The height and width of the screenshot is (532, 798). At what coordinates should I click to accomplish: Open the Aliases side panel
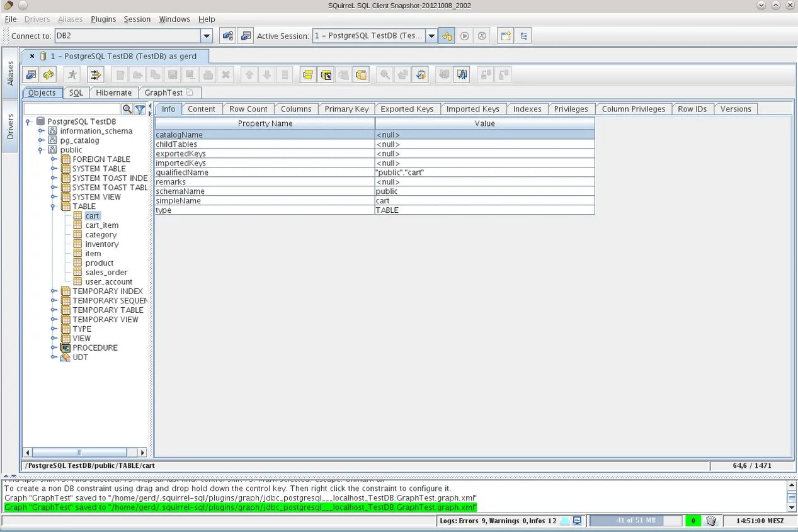[x=11, y=73]
